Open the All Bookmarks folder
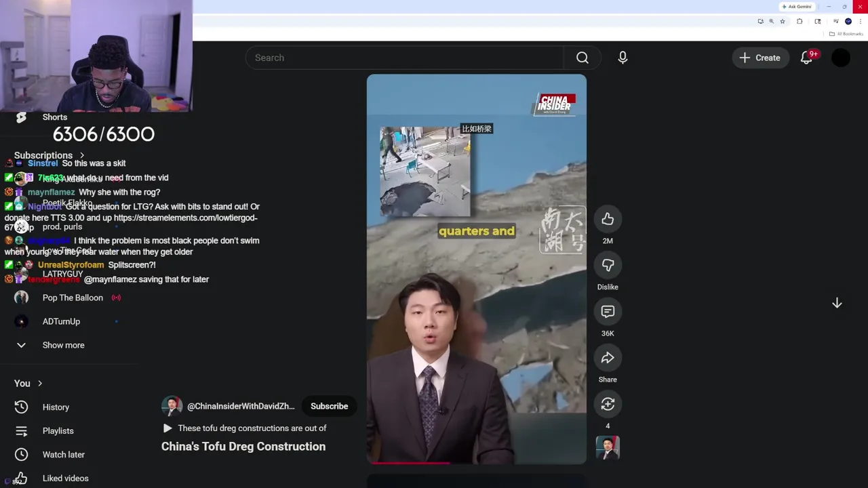The height and width of the screenshot is (488, 868). point(846,34)
